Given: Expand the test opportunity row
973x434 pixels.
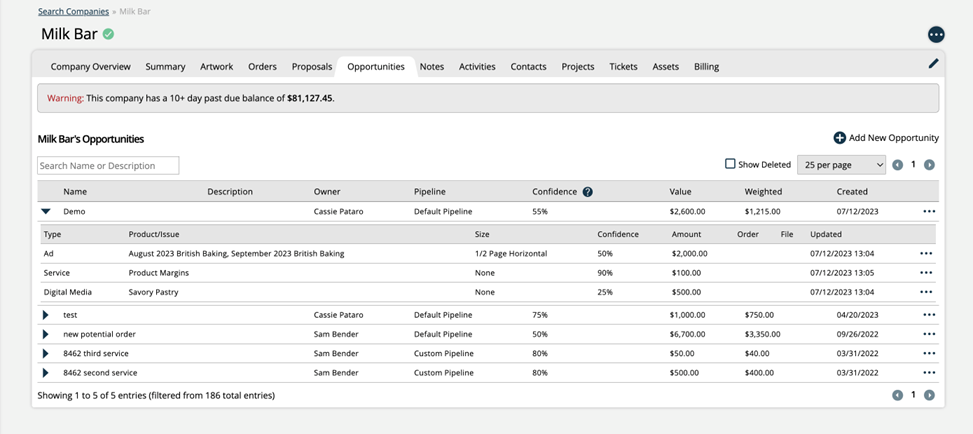Looking at the screenshot, I should [x=45, y=315].
